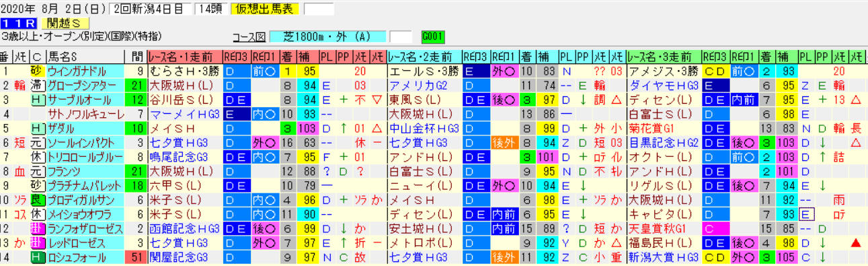Click the empty field right of 仮想出馬表

click(x=319, y=9)
